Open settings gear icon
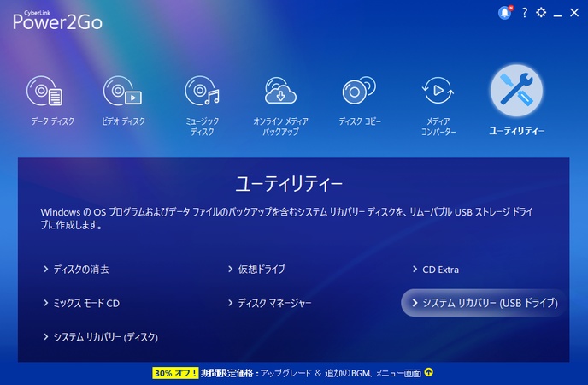Image resolution: width=588 pixels, height=385 pixels. (541, 13)
